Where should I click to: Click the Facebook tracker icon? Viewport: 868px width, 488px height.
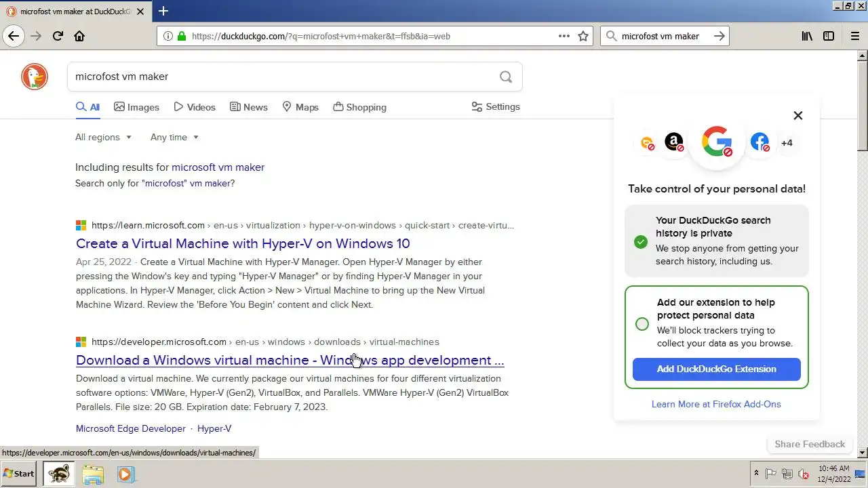click(760, 142)
